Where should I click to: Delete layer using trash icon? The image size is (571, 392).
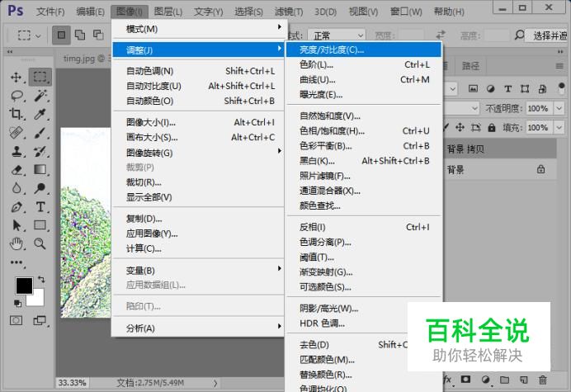pos(543,380)
